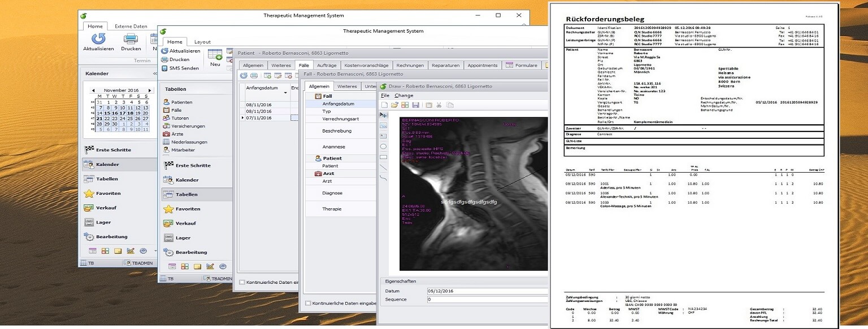Viewport: 868px width, 329px height.
Task: Click the Aktualisieren refresh icon in back window
Action: [x=98, y=38]
